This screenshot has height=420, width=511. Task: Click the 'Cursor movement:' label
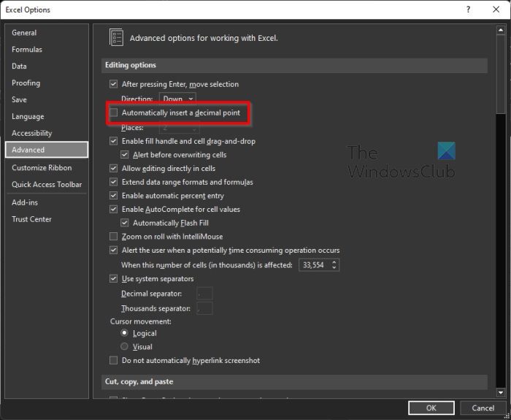point(140,321)
